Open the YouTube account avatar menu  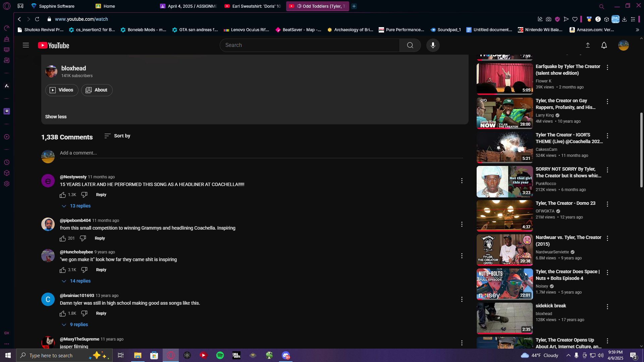(x=624, y=45)
